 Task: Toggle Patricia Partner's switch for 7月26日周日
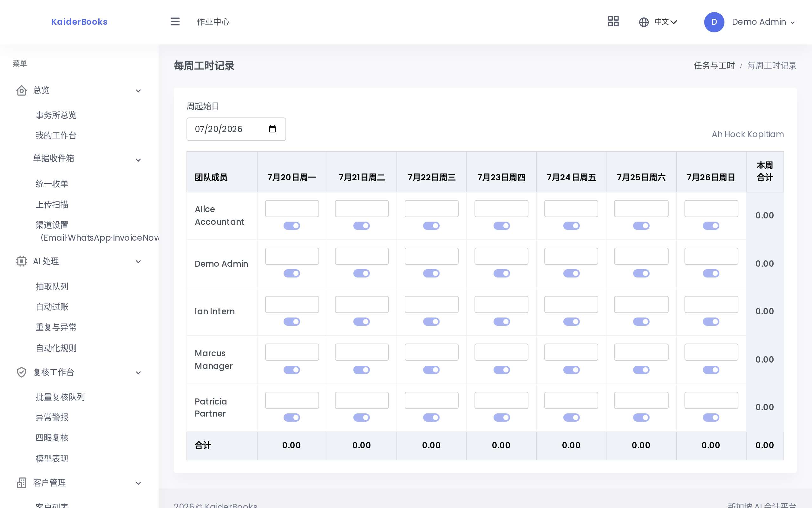tap(711, 418)
